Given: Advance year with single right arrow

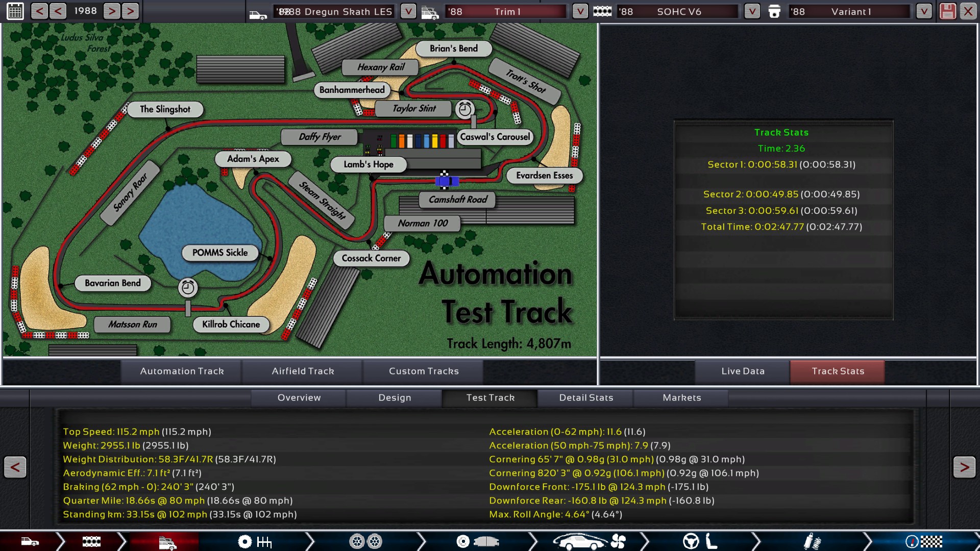Looking at the screenshot, I should click(x=112, y=11).
